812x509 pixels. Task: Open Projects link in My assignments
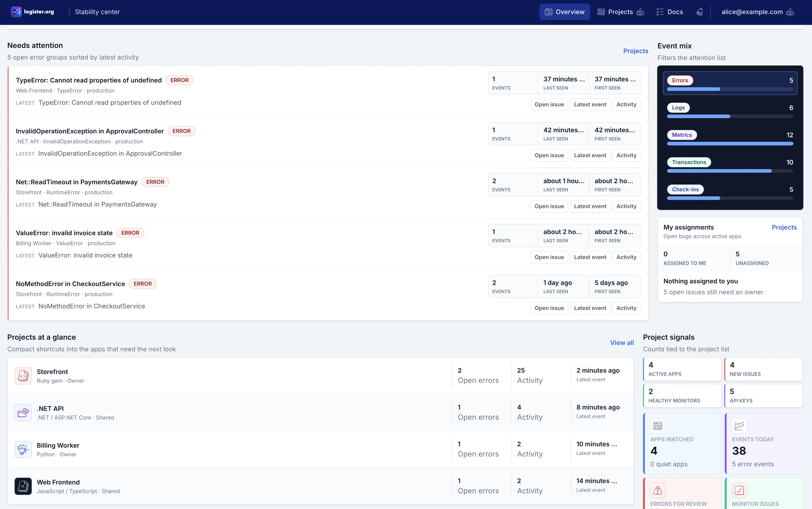click(x=784, y=227)
